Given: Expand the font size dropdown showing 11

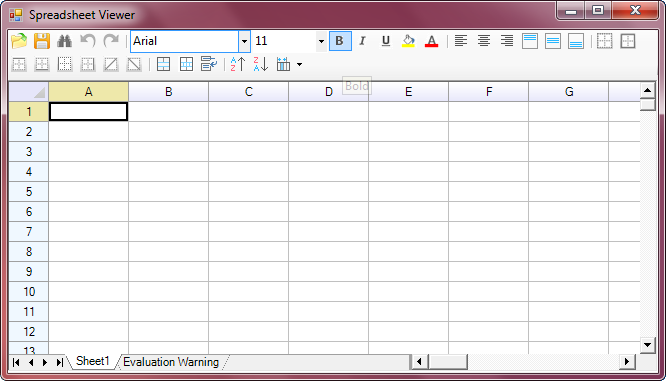Looking at the screenshot, I should [x=321, y=41].
